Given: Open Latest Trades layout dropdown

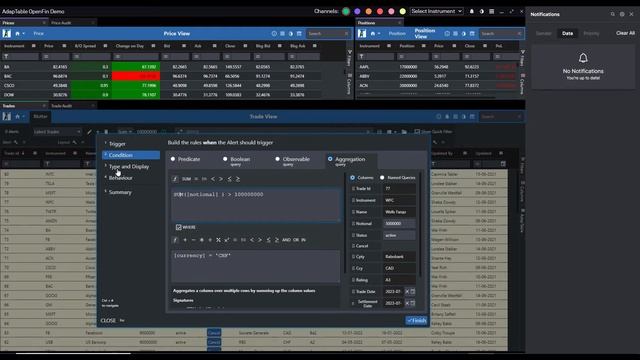Looking at the screenshot, I should coord(57,132).
